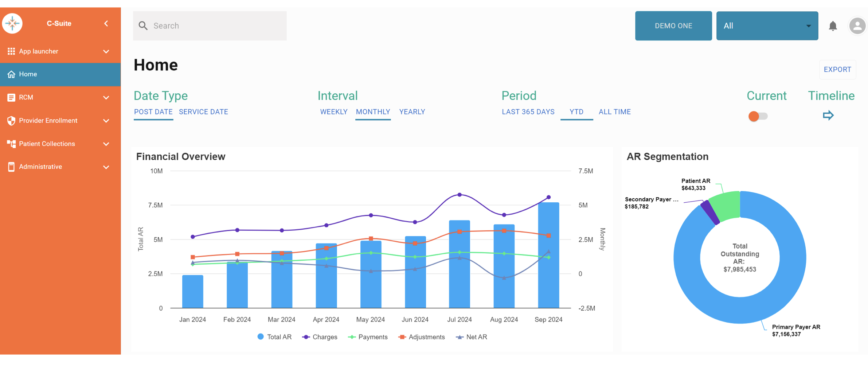Image resolution: width=868 pixels, height=374 pixels.
Task: Collapse sidebar with the left chevron
Action: click(x=106, y=24)
